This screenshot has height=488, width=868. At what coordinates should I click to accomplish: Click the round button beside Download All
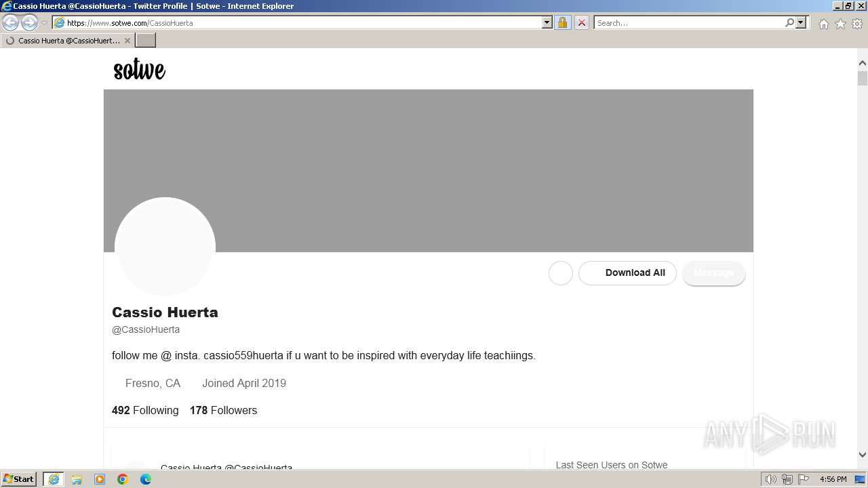click(x=561, y=273)
